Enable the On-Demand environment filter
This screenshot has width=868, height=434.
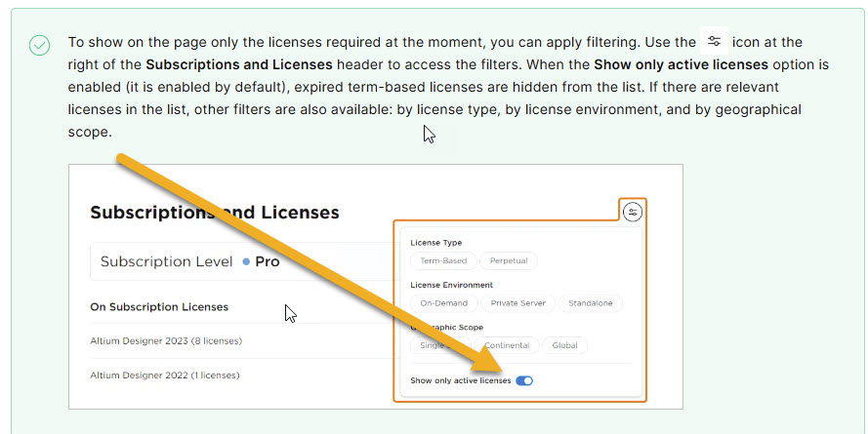point(443,303)
